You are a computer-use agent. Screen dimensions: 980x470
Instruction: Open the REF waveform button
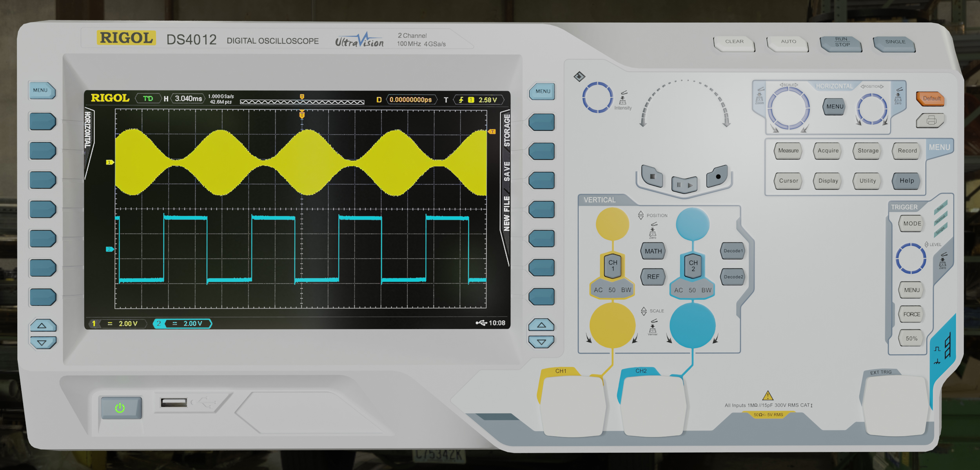(653, 277)
